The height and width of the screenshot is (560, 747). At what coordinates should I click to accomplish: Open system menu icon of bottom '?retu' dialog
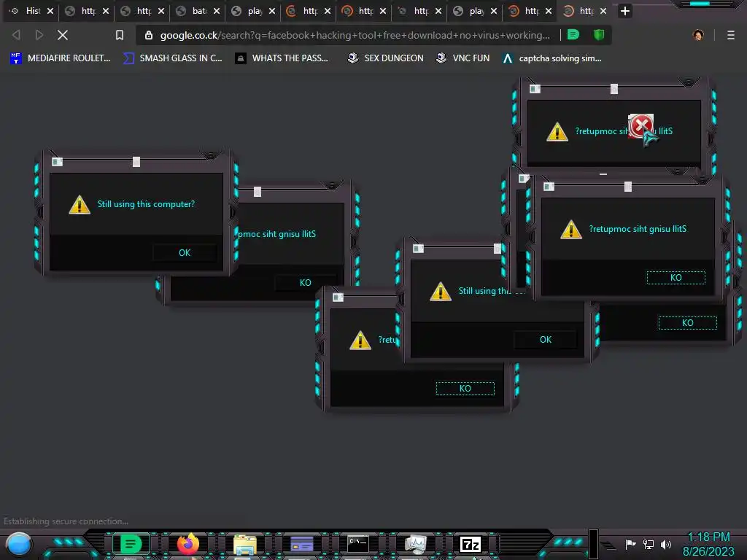[338, 297]
